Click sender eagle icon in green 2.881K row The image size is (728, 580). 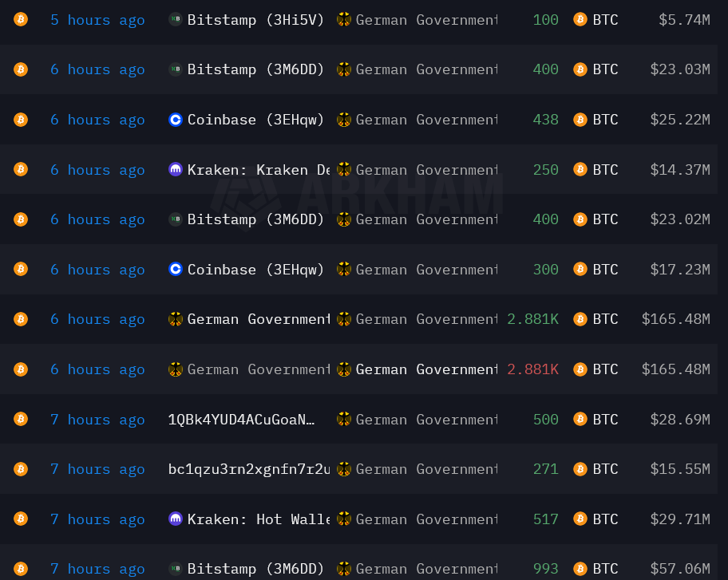point(176,319)
